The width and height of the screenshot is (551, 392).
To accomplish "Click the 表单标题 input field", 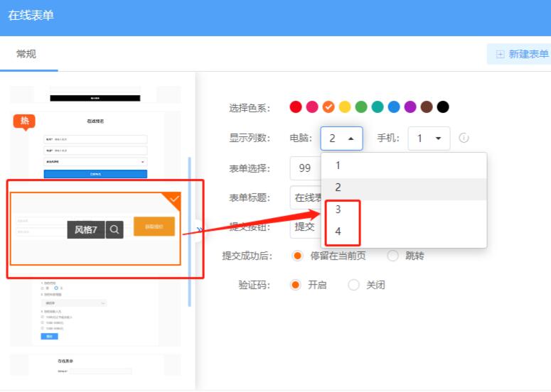I will pos(304,197).
